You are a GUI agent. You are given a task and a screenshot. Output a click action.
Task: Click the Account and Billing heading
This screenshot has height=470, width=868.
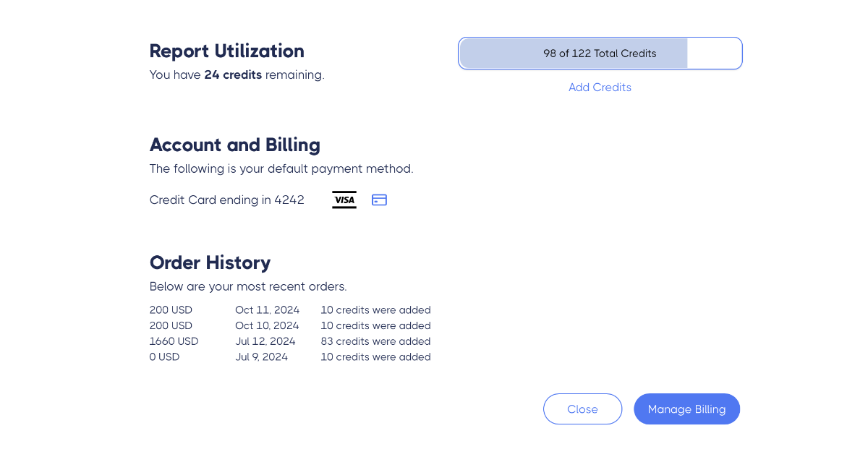(x=234, y=145)
